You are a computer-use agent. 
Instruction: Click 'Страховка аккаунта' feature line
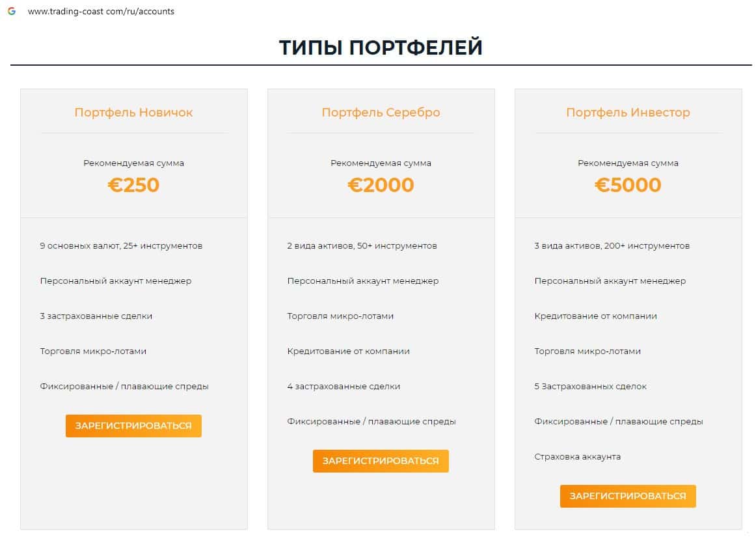578,457
